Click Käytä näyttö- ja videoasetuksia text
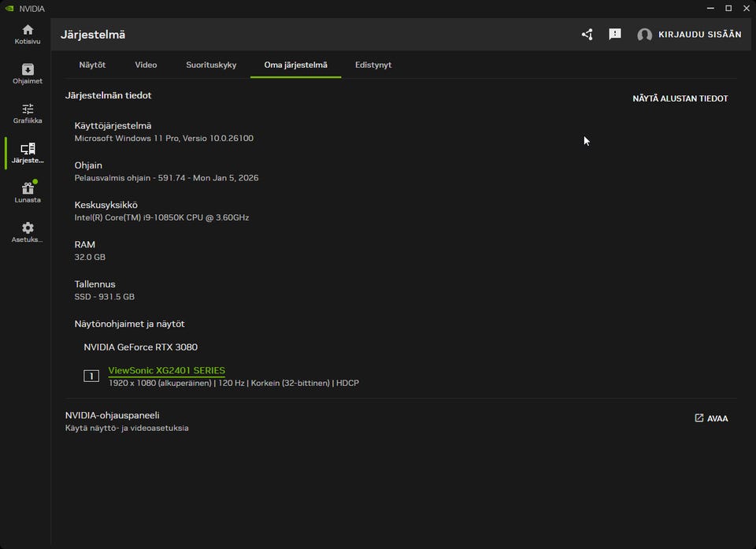 point(127,428)
